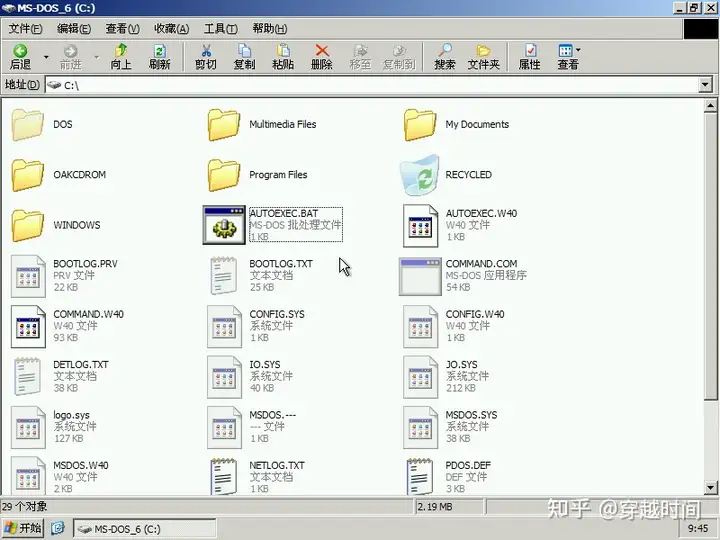
Task: Go back with the 后退 toolbar button
Action: pos(21,57)
